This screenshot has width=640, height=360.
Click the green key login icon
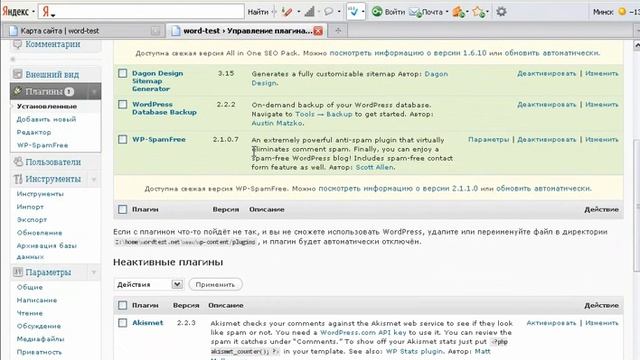(x=377, y=12)
